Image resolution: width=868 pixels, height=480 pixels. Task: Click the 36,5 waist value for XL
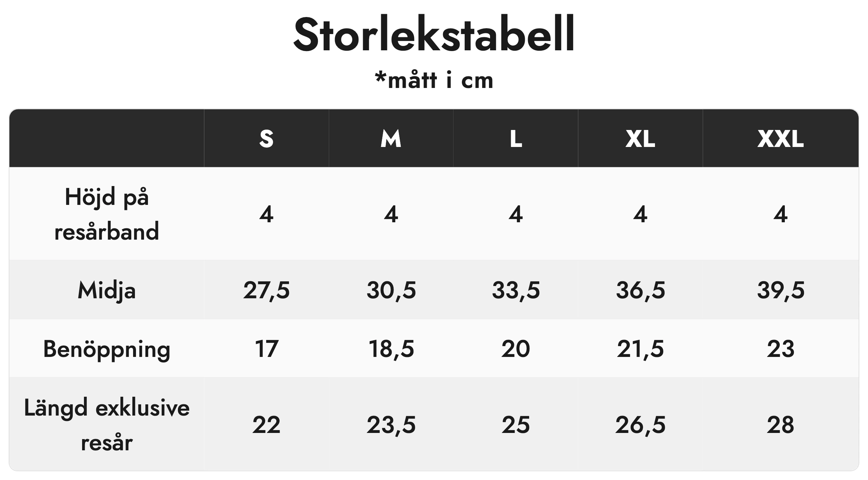coord(640,290)
